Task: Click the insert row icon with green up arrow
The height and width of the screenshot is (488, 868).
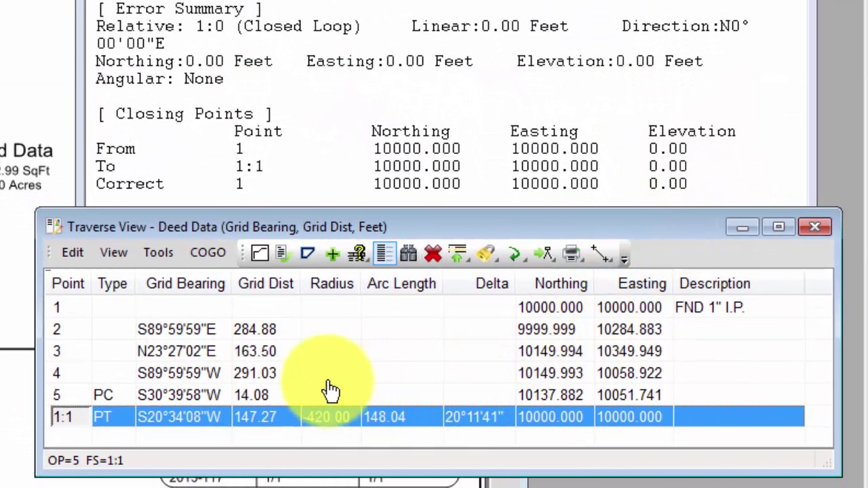Action: [458, 253]
